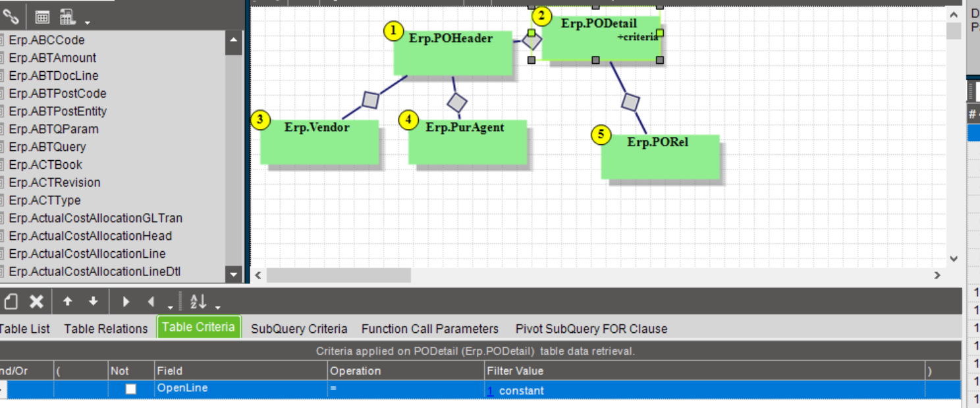
Task: Click join diamond between POHeader and PurAgent
Action: 456,102
